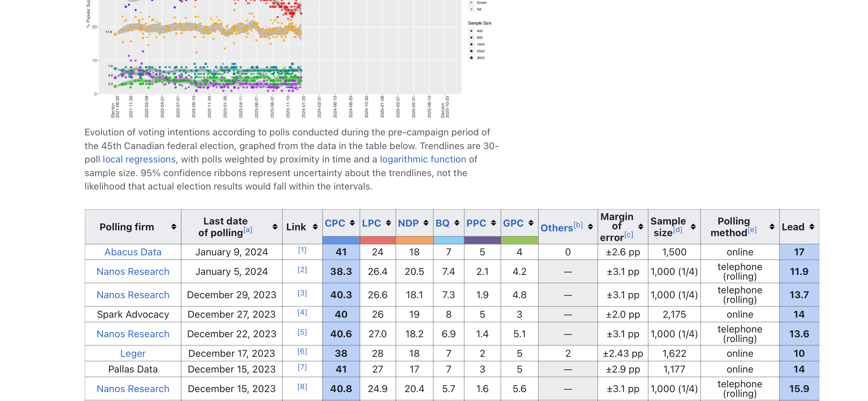Select sample size 2,175 cell
The width and height of the screenshot is (868, 401).
tap(674, 314)
